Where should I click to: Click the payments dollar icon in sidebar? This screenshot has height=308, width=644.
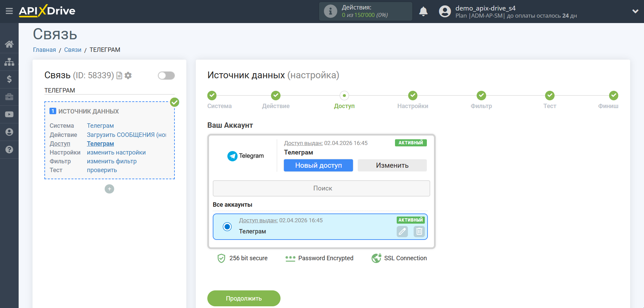9,79
